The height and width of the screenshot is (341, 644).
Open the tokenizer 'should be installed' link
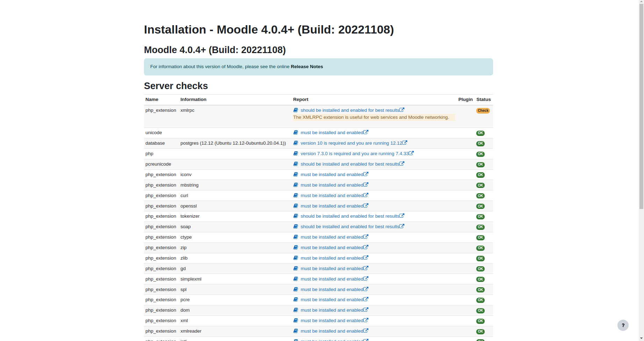click(x=350, y=216)
